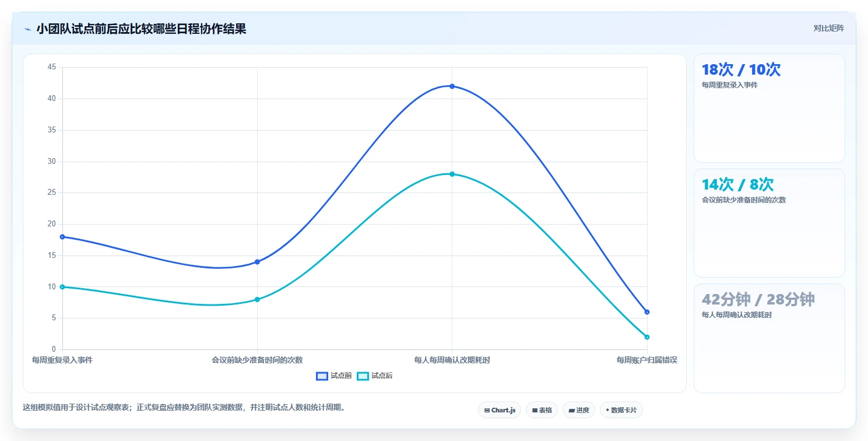Click y-axis tick label 45
The image size is (868, 441).
point(51,67)
